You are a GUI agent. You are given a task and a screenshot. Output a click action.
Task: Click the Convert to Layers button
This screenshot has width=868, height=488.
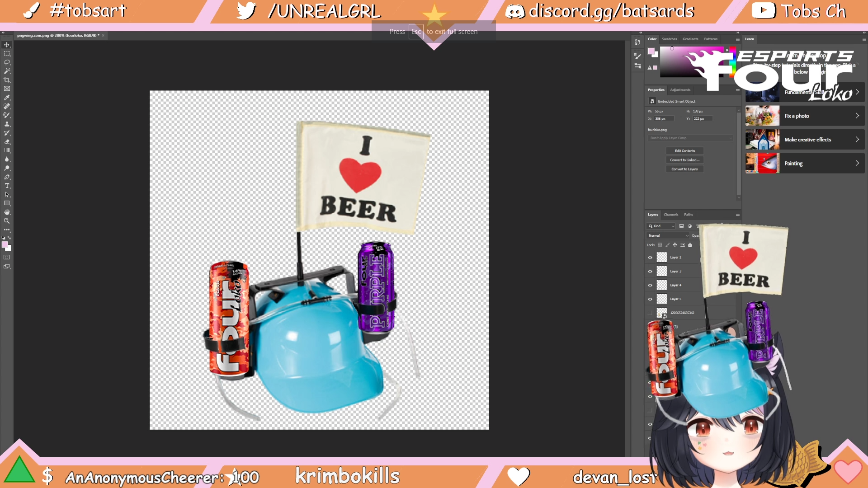684,169
